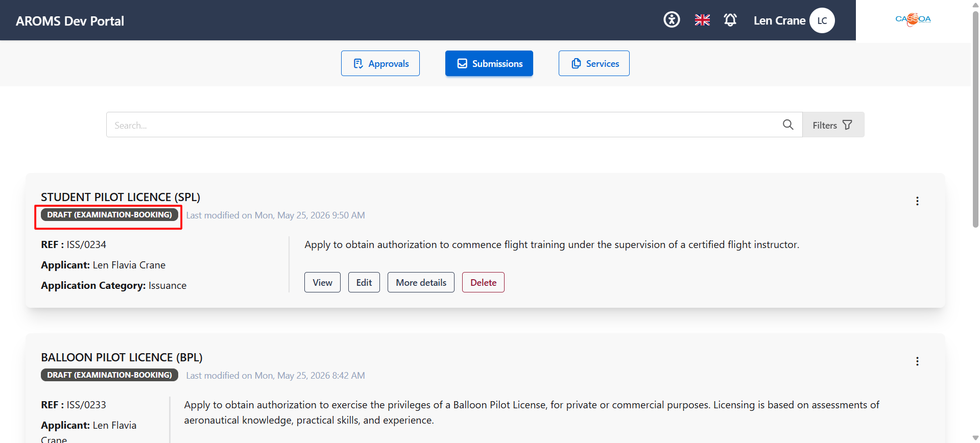Open the accessibility options icon
This screenshot has width=980, height=443.
pos(672,20)
